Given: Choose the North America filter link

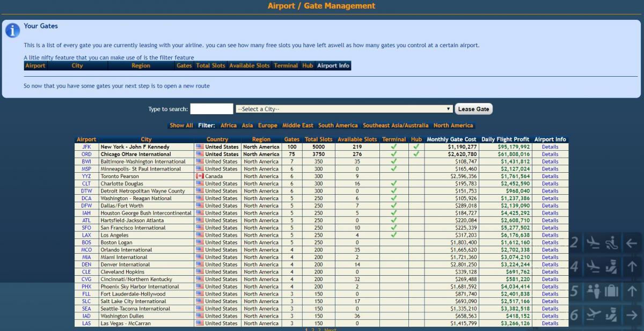Looking at the screenshot, I should coord(453,126).
